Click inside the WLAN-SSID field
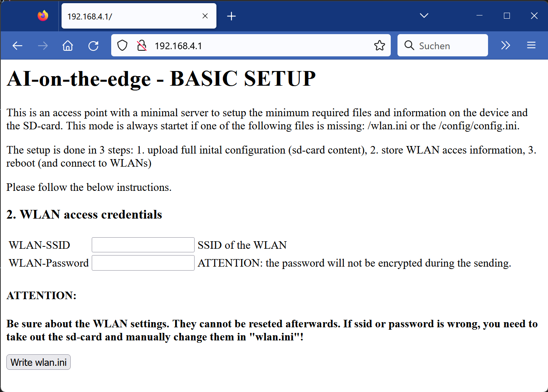 [143, 244]
